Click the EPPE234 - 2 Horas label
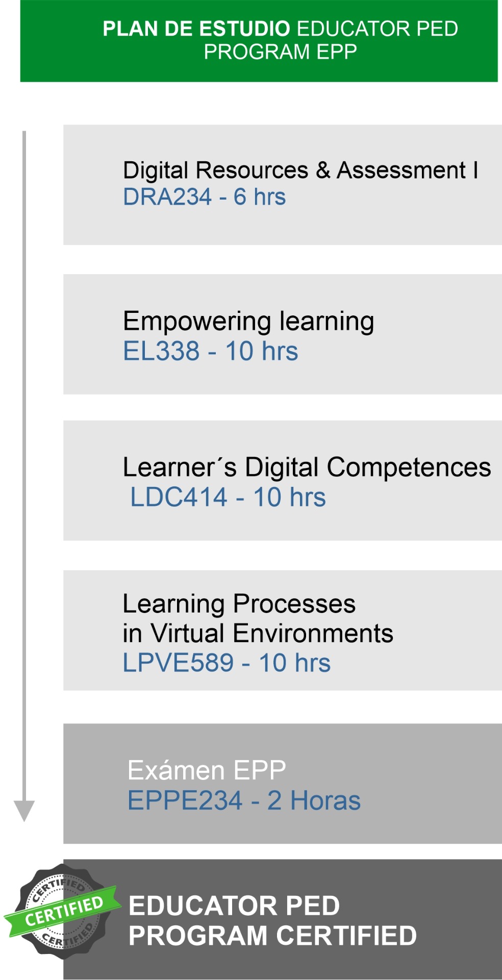The width and height of the screenshot is (502, 980). pos(244,800)
